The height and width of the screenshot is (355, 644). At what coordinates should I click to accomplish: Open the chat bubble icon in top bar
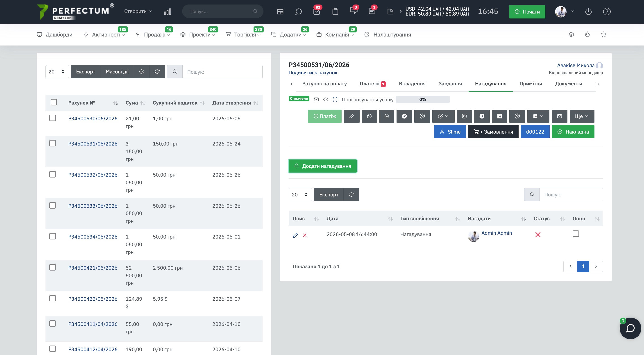tap(299, 11)
